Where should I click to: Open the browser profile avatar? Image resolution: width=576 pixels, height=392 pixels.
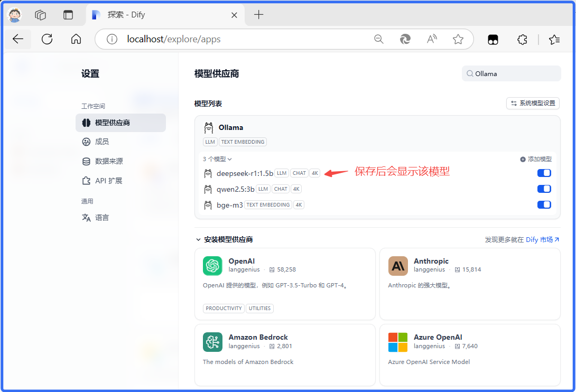coord(14,15)
